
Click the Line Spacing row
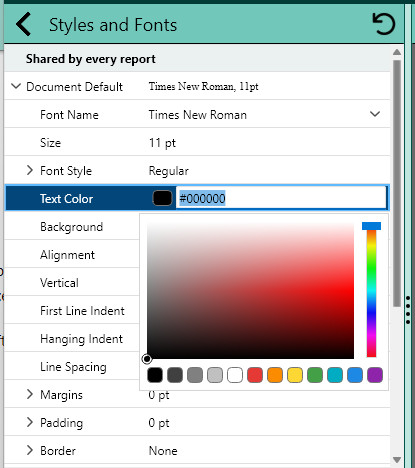[x=72, y=367]
